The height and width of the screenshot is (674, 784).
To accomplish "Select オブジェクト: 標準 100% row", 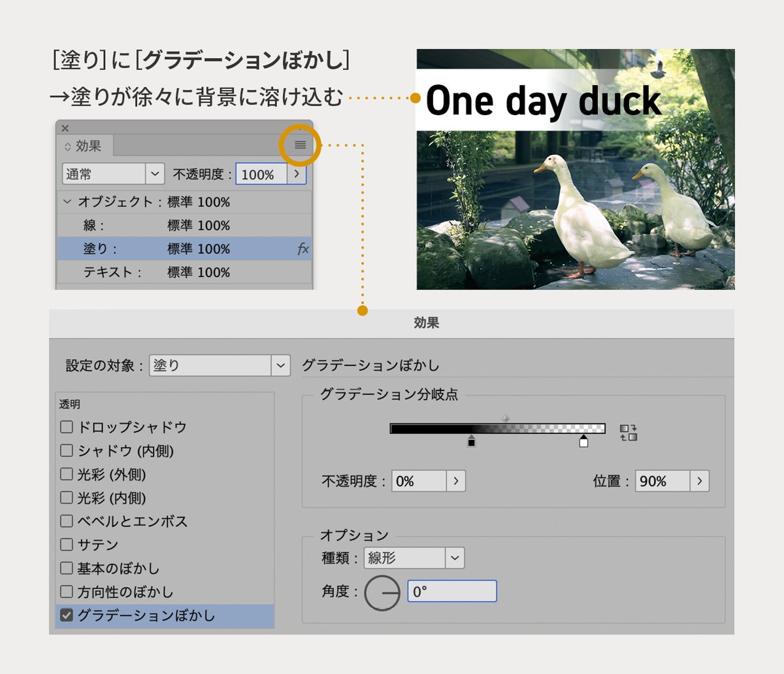I will pyautogui.click(x=185, y=202).
